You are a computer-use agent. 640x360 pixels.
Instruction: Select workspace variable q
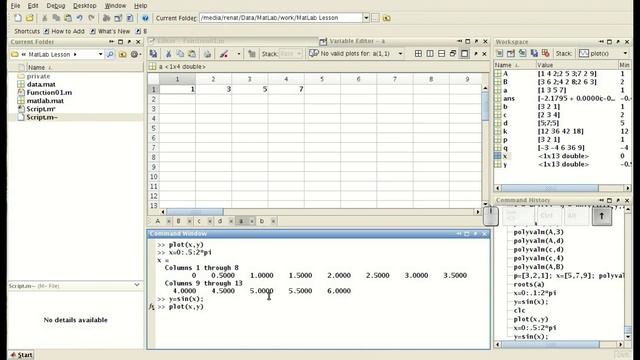point(505,148)
